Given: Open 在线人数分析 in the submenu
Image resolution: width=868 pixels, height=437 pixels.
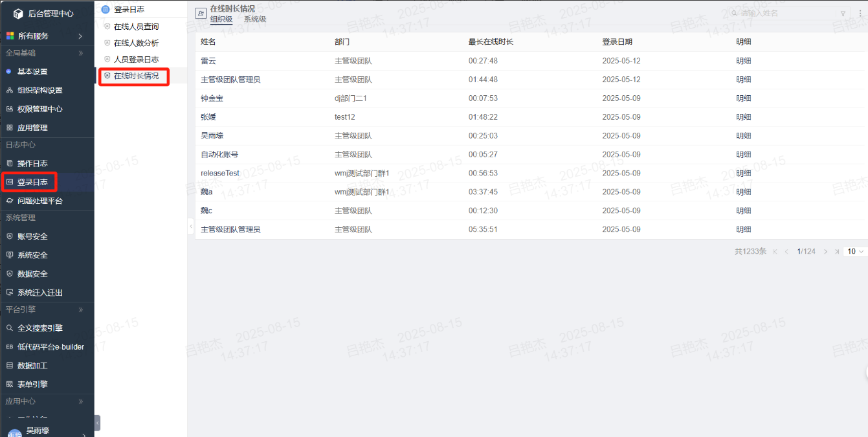Looking at the screenshot, I should [x=136, y=43].
